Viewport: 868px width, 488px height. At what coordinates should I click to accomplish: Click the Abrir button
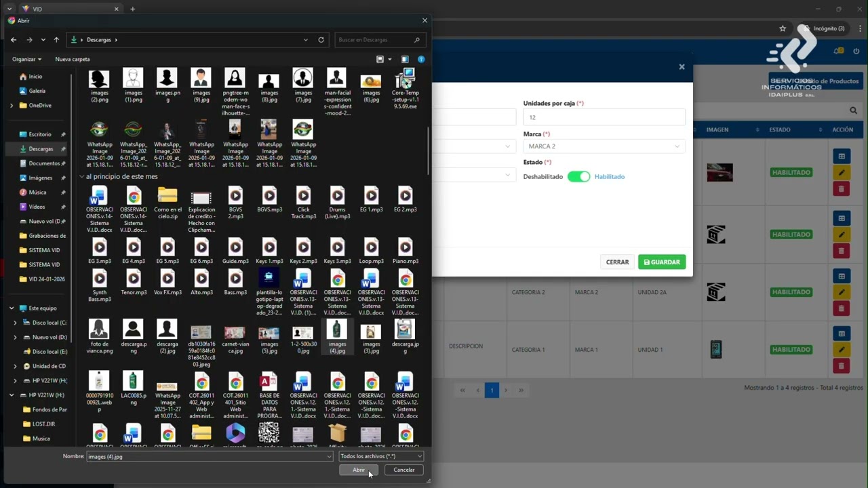(x=359, y=470)
